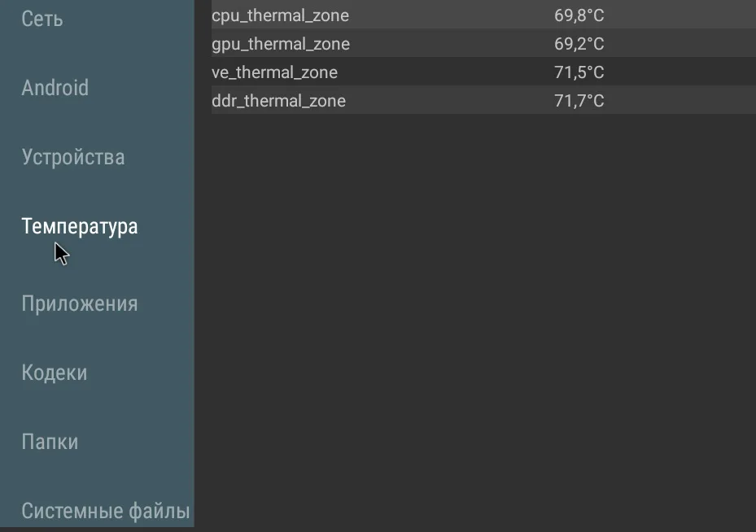This screenshot has width=756, height=532.
Task: Open the Приложения section
Action: tap(80, 303)
